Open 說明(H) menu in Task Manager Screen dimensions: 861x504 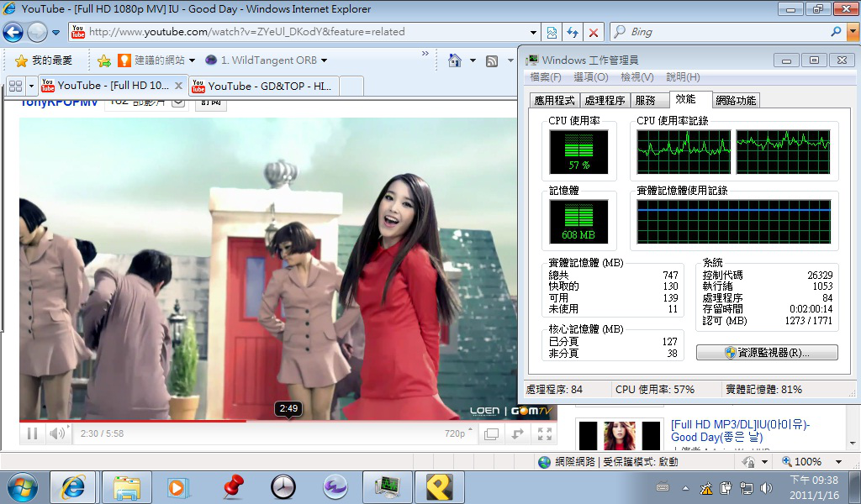point(683,77)
